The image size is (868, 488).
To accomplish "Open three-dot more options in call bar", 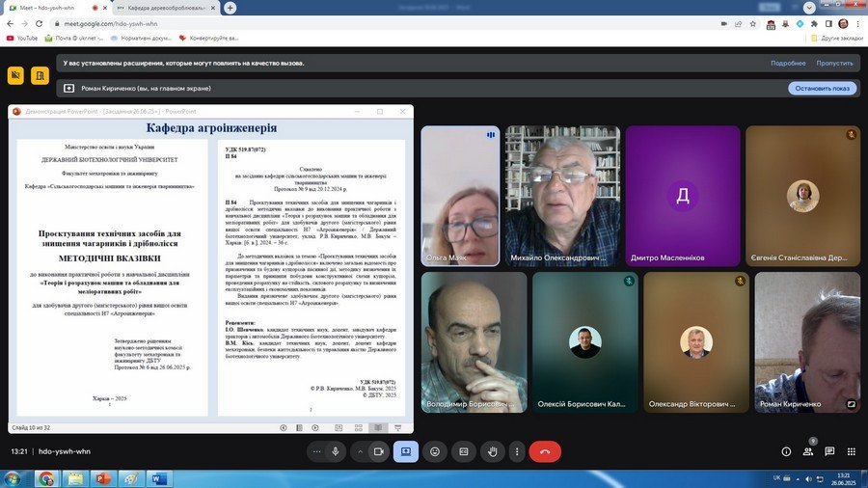I will tap(518, 451).
